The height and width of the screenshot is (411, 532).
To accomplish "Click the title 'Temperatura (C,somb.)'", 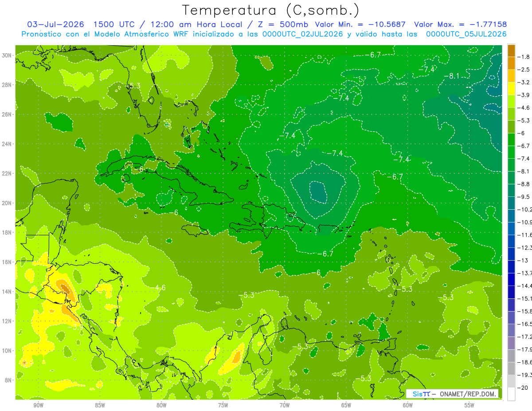I will pyautogui.click(x=271, y=10).
